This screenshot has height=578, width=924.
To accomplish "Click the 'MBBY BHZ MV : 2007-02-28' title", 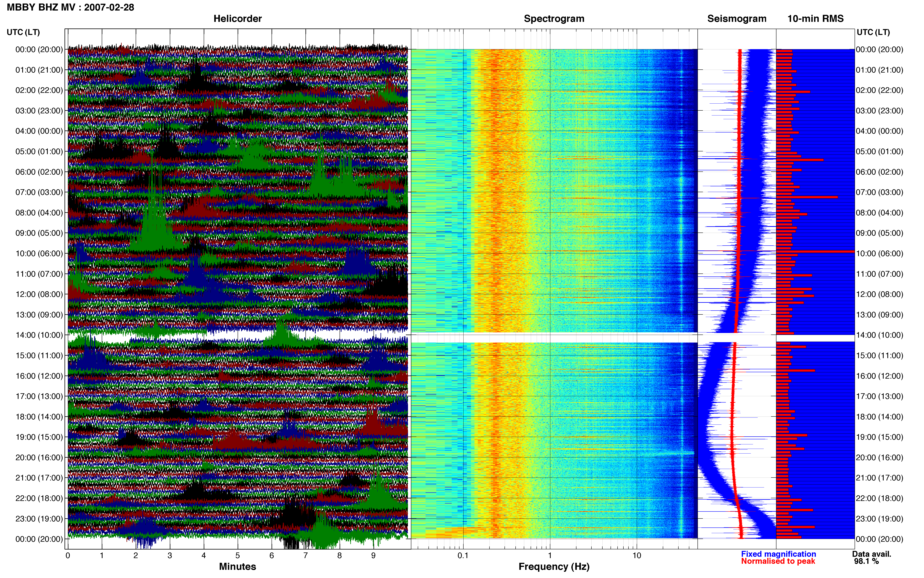I will 71,7.
